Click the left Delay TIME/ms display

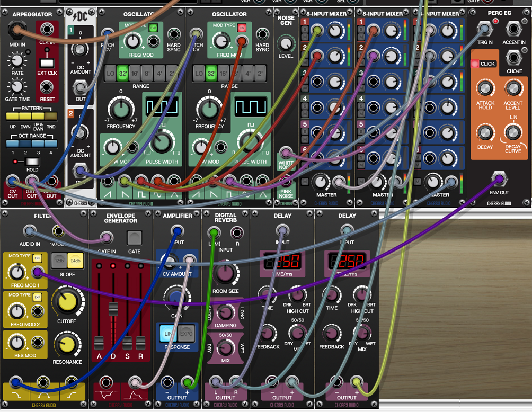tap(282, 262)
